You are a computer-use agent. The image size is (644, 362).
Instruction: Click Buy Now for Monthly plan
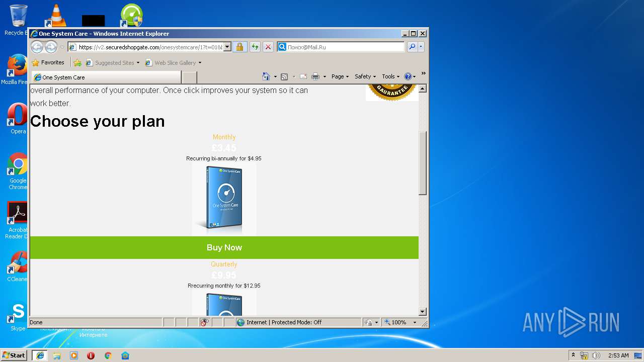point(224,247)
